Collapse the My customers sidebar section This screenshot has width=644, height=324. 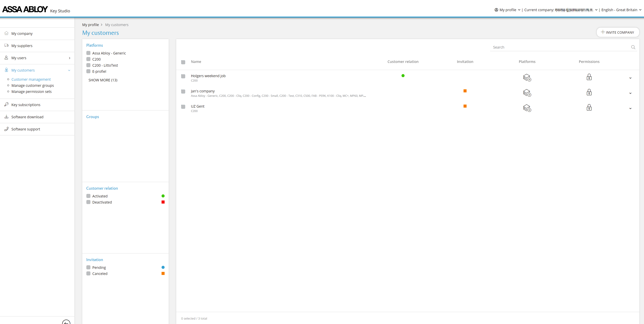(69, 70)
